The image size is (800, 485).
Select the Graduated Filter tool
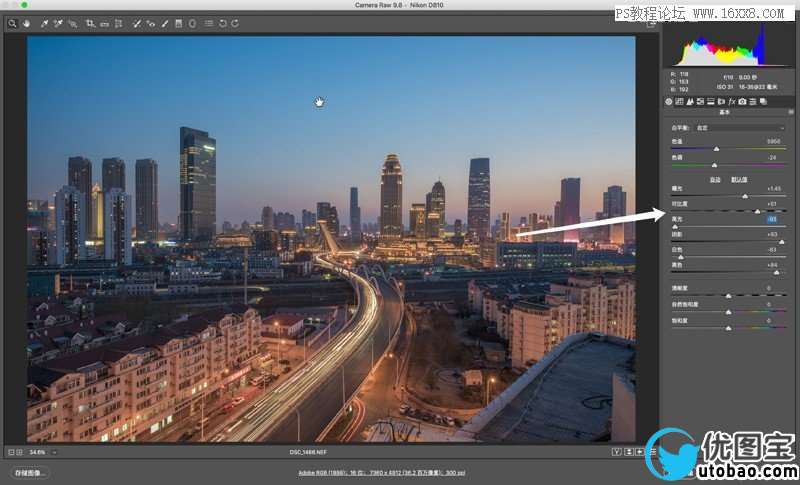pos(179,23)
